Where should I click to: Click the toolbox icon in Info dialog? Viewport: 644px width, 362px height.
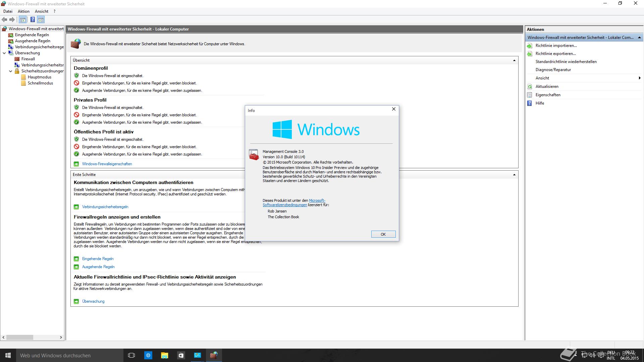[x=254, y=155]
